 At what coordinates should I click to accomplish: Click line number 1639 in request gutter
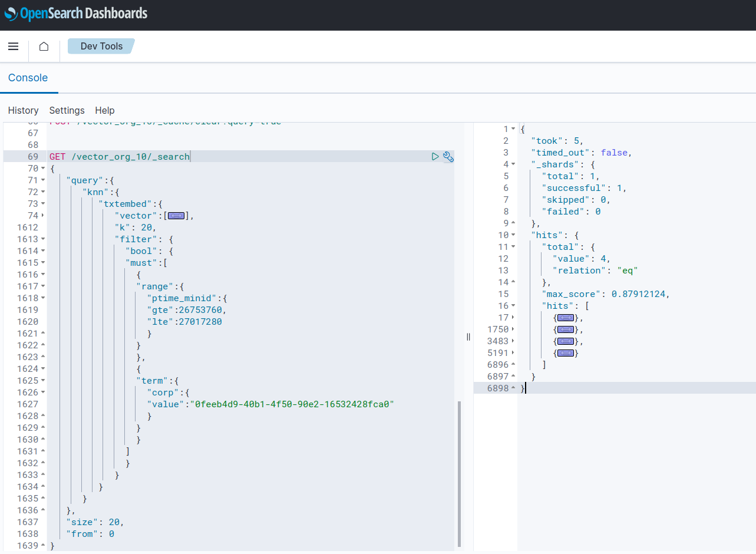28,546
